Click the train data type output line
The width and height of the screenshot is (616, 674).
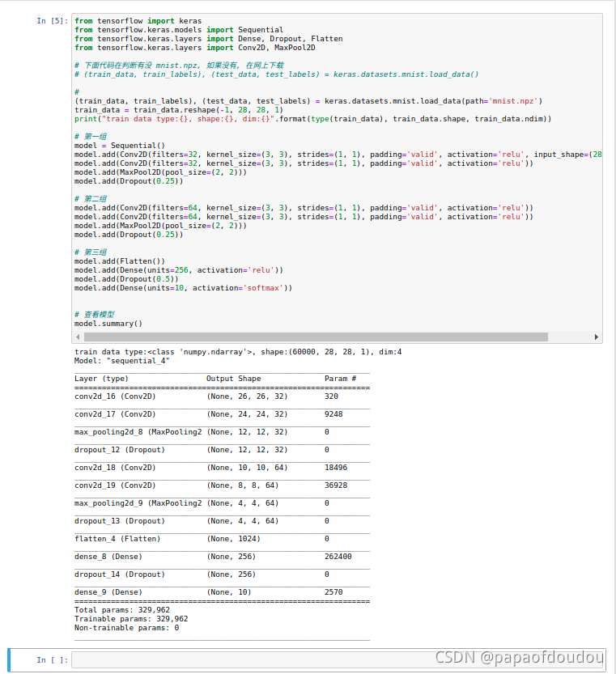[238, 352]
